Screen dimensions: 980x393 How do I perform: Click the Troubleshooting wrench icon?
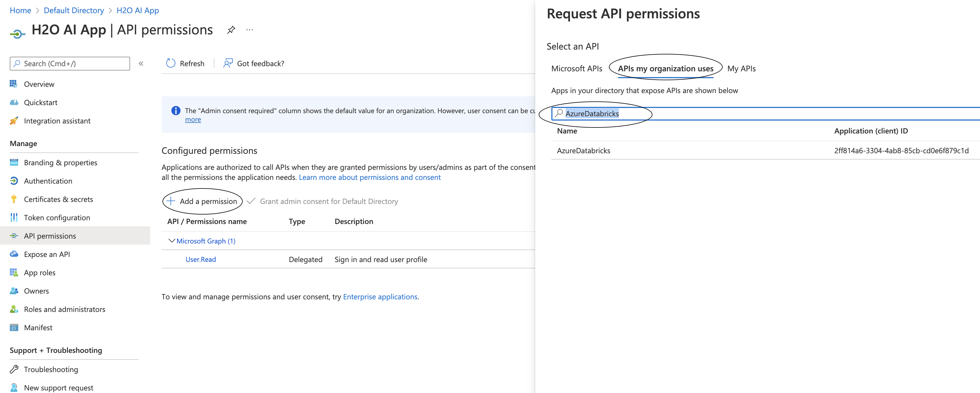(14, 369)
